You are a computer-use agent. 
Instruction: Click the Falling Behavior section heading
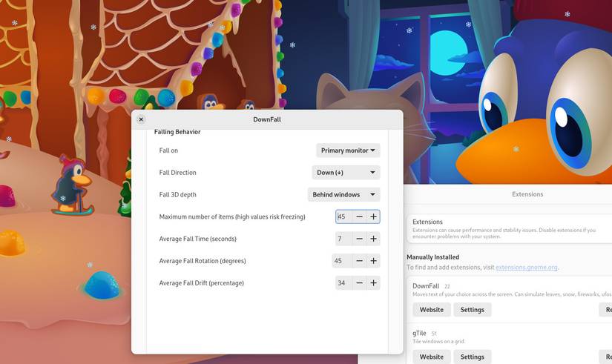point(177,132)
